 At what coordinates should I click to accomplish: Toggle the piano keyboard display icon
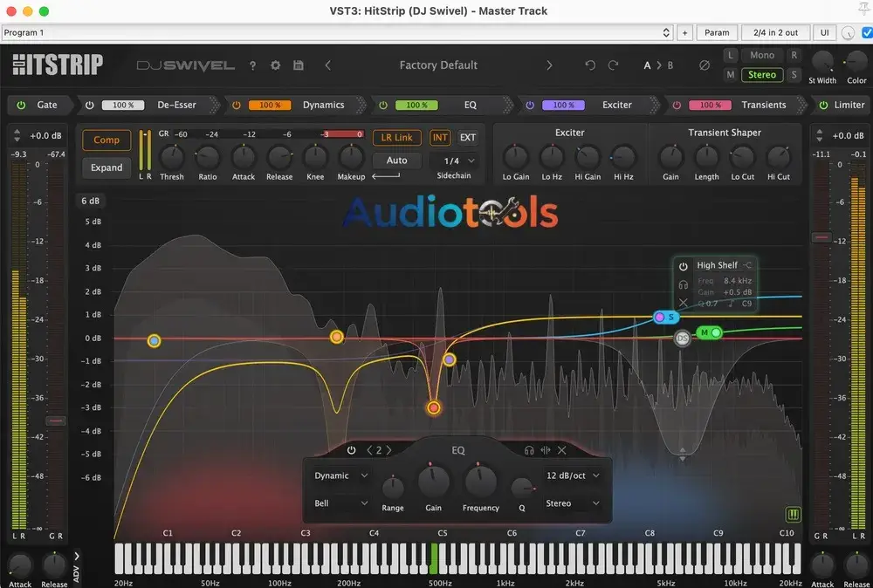[x=793, y=514]
